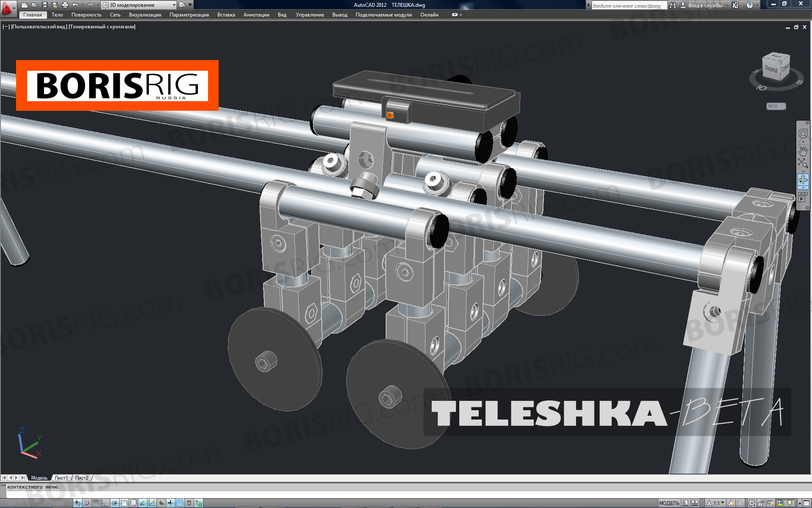The image size is (812, 508).
Task: Toggle Polar Tracking in status bar
Action: pos(115,503)
